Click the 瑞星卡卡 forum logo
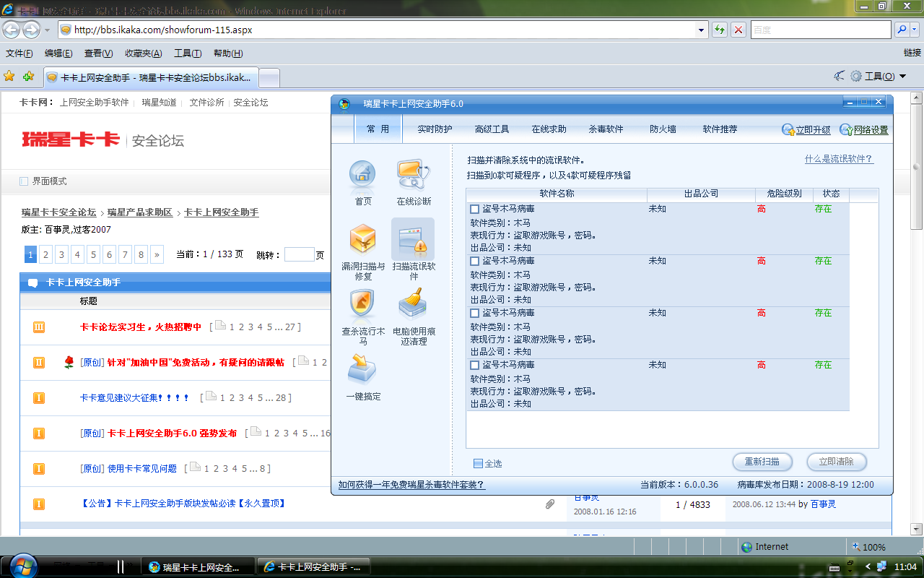 click(71, 139)
